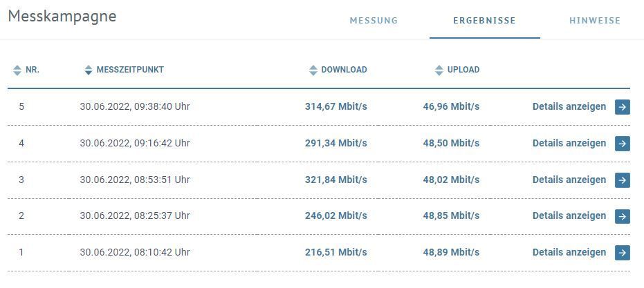View Details anzeigen for 08:25:37 measurement
644x288 pixels.
[569, 215]
